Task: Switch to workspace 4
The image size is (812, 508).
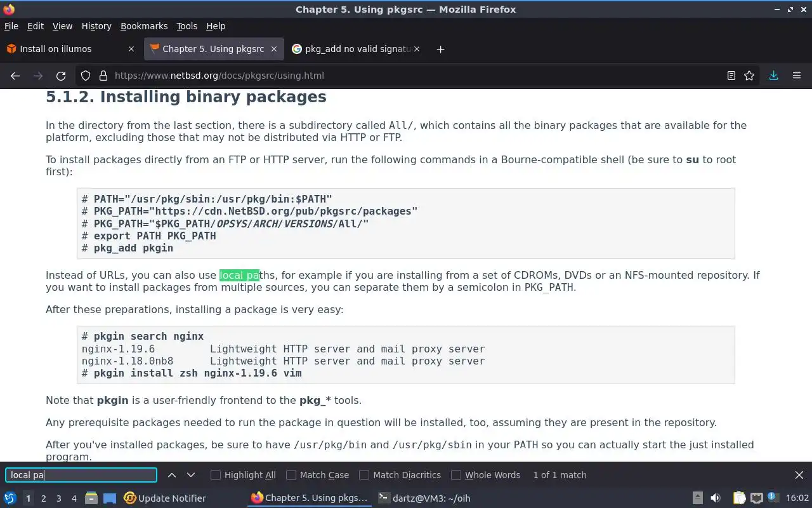Action: [74, 498]
